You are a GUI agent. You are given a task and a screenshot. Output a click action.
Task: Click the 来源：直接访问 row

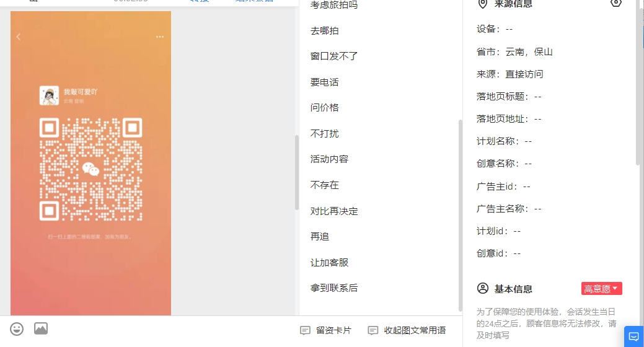(509, 74)
